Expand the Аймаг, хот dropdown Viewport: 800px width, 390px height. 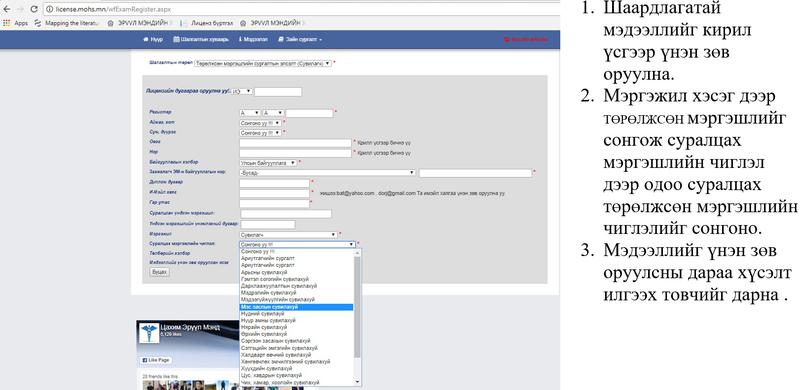point(260,123)
